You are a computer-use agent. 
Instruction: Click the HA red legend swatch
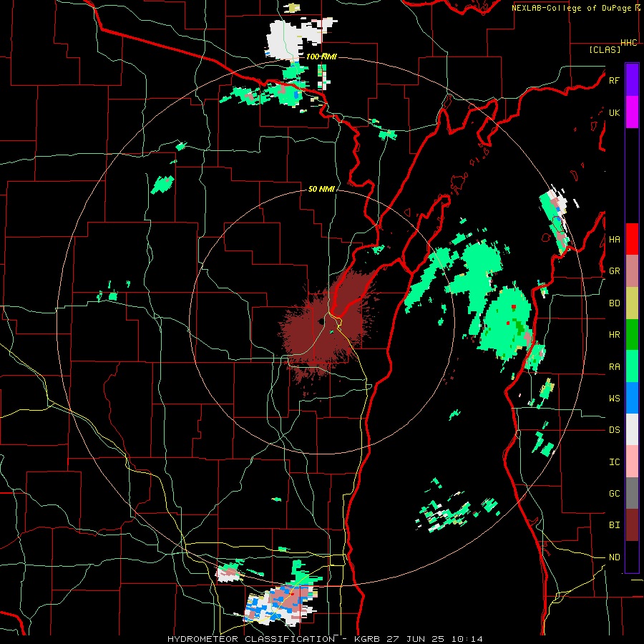pos(632,239)
